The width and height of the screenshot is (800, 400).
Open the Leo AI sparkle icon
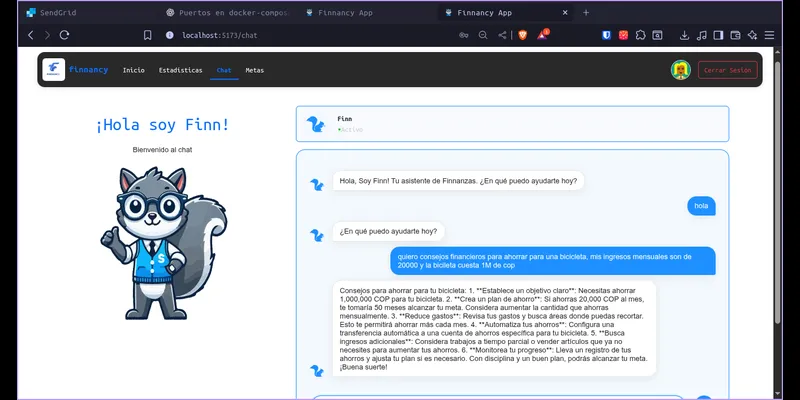752,35
